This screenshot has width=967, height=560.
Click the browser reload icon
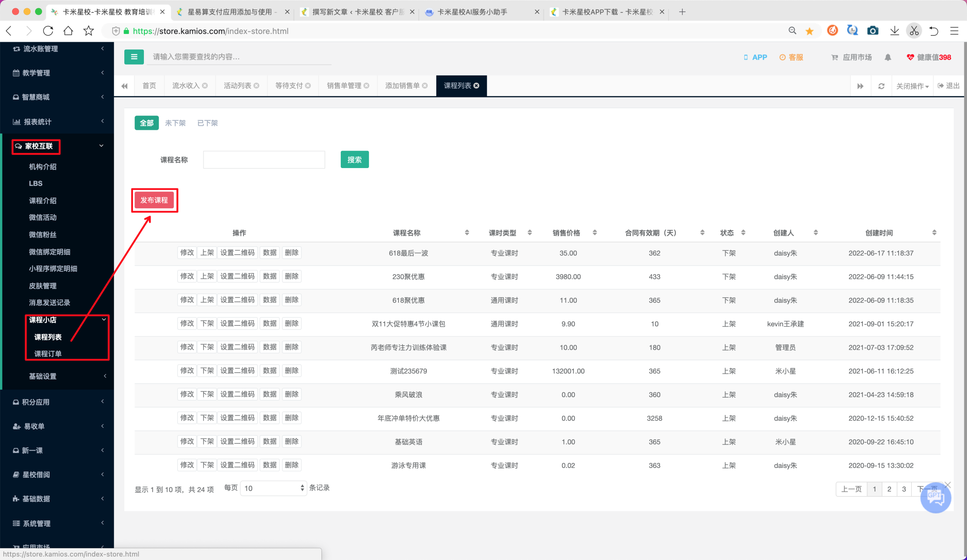tap(48, 31)
